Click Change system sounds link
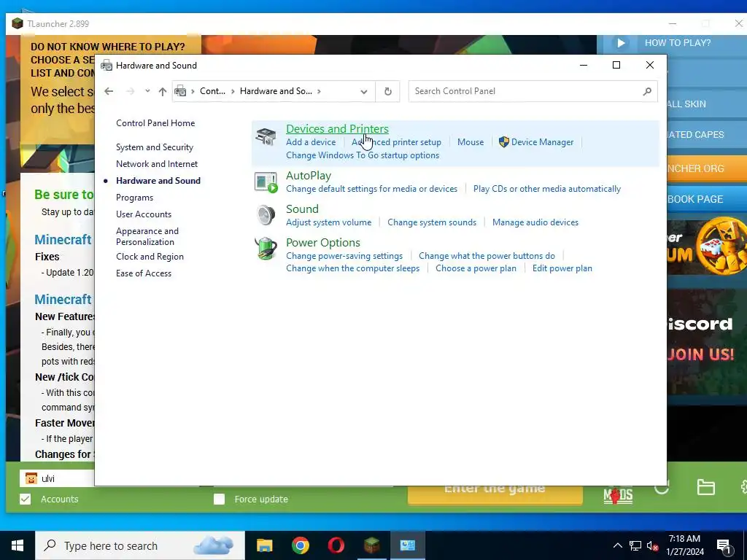747x560 pixels. pyautogui.click(x=432, y=222)
